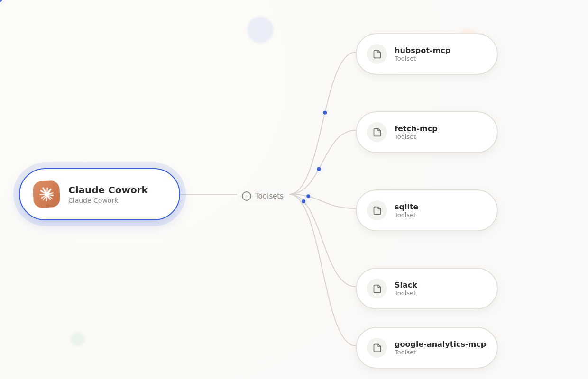Click the Toolset subtitle under sqlite
Screen dimensions: 588x379
click(405, 215)
